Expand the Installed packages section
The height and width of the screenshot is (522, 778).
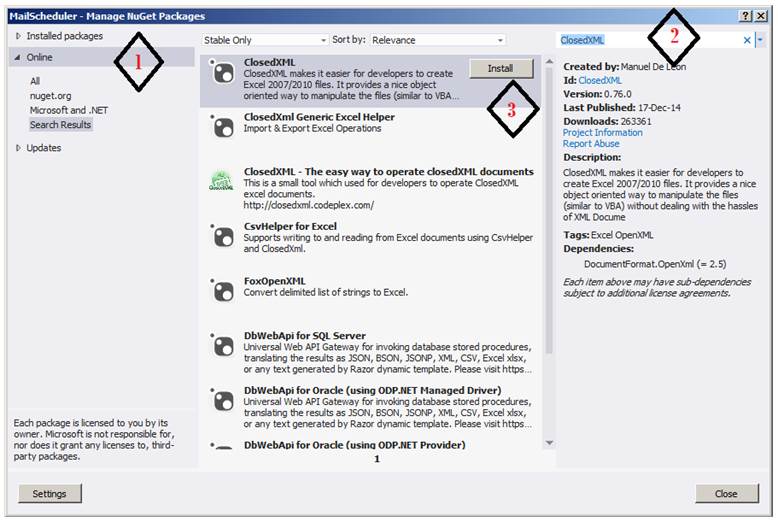[18, 36]
